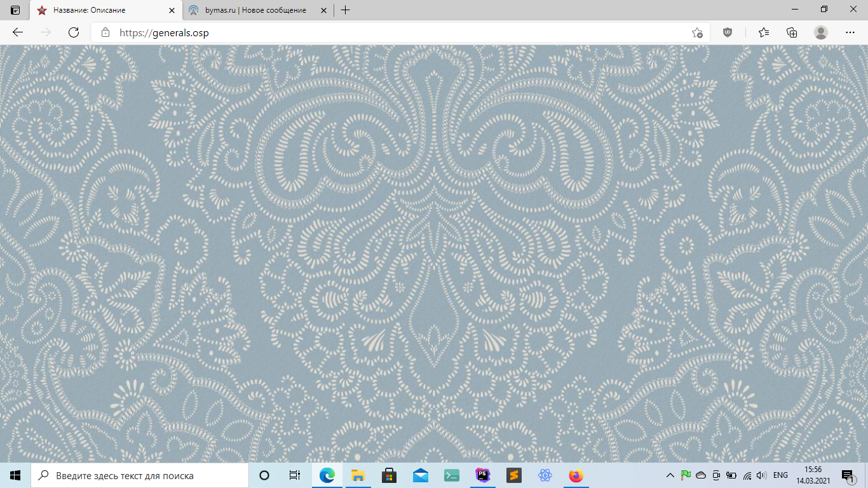Open the browser profile menu
This screenshot has height=488, width=868.
coord(821,32)
